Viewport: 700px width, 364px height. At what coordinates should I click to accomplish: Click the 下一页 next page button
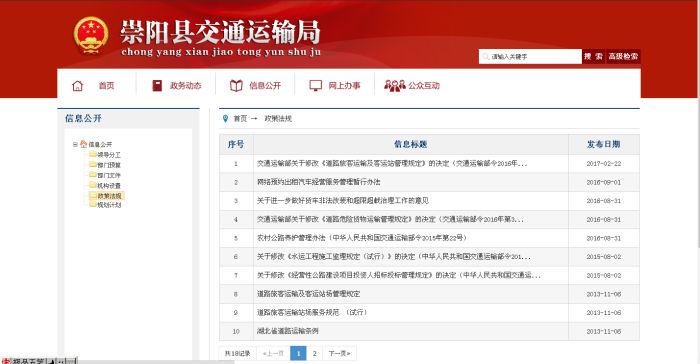click(x=339, y=353)
